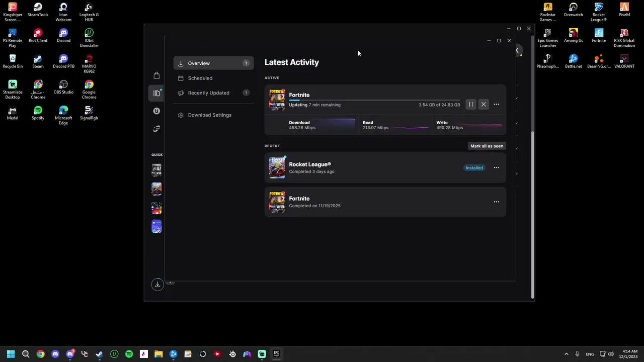The width and height of the screenshot is (644, 362).
Task: Click the completed Fortnite cover art
Action: click(277, 202)
